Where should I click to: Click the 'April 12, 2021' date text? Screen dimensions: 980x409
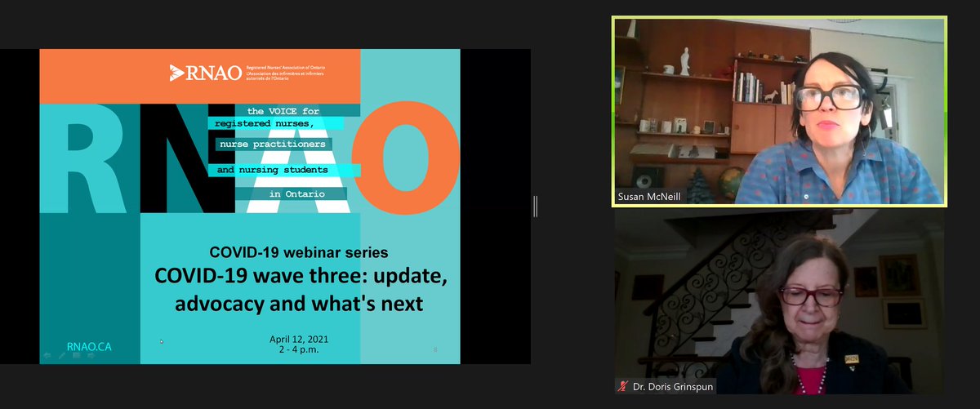pyautogui.click(x=300, y=339)
